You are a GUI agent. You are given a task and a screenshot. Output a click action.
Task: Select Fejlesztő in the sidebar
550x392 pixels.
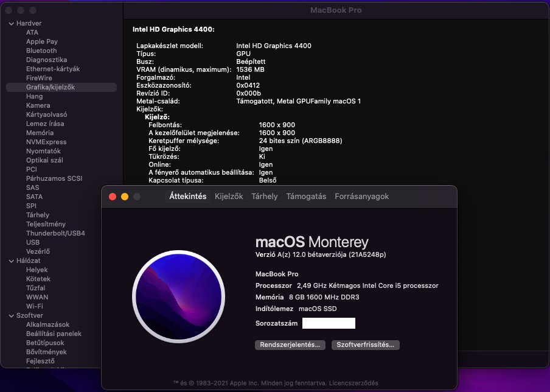pyautogui.click(x=40, y=361)
